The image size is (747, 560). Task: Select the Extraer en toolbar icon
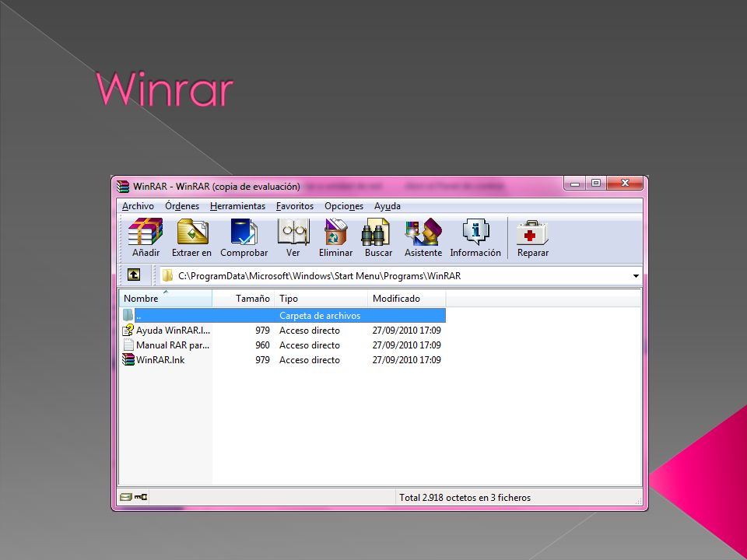(x=192, y=232)
